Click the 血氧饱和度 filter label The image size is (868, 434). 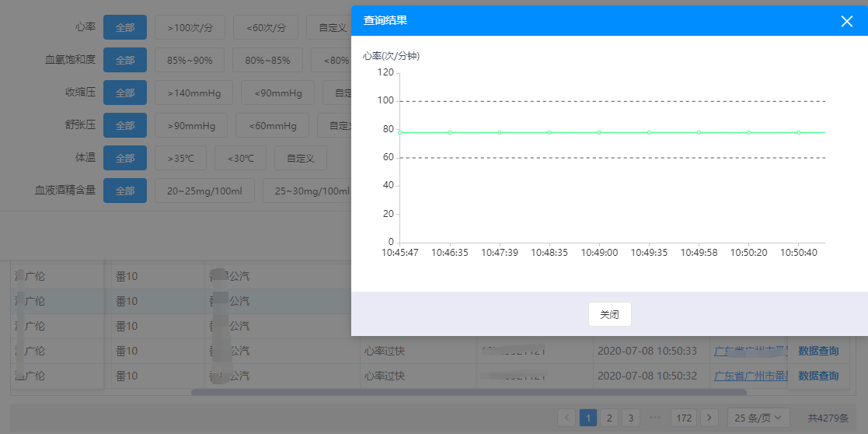click(x=70, y=60)
